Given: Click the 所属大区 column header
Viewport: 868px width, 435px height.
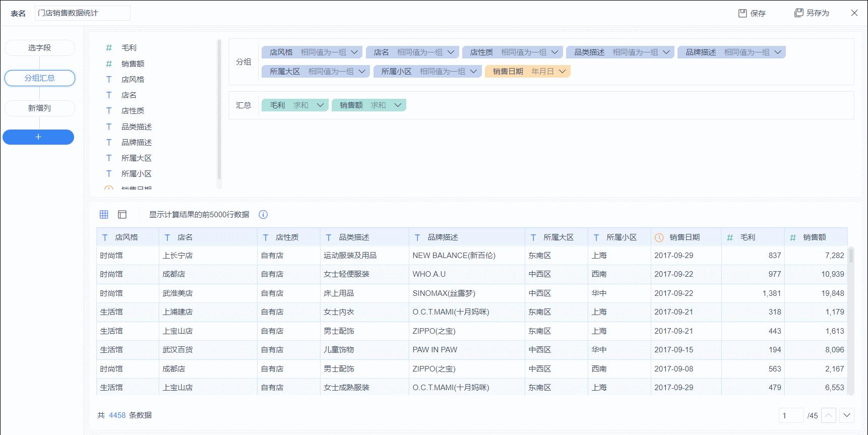Looking at the screenshot, I should coord(556,237).
